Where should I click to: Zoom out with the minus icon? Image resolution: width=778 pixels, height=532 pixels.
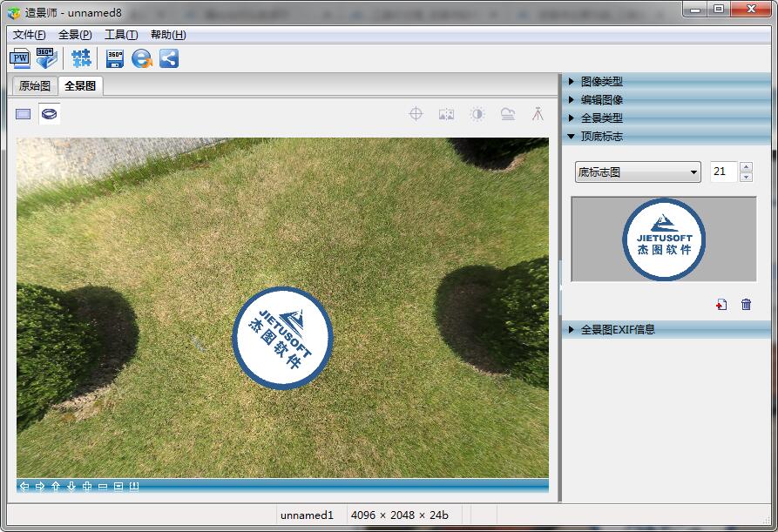pyautogui.click(x=103, y=487)
